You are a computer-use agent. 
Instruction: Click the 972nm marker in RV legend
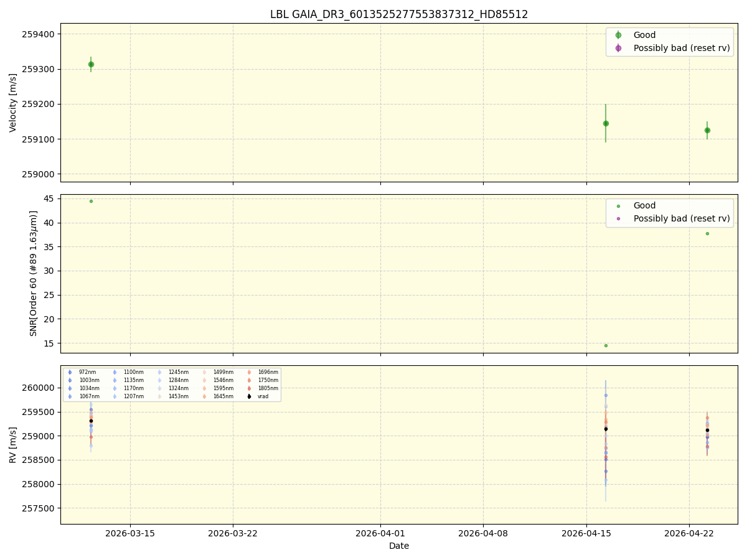(x=70, y=372)
